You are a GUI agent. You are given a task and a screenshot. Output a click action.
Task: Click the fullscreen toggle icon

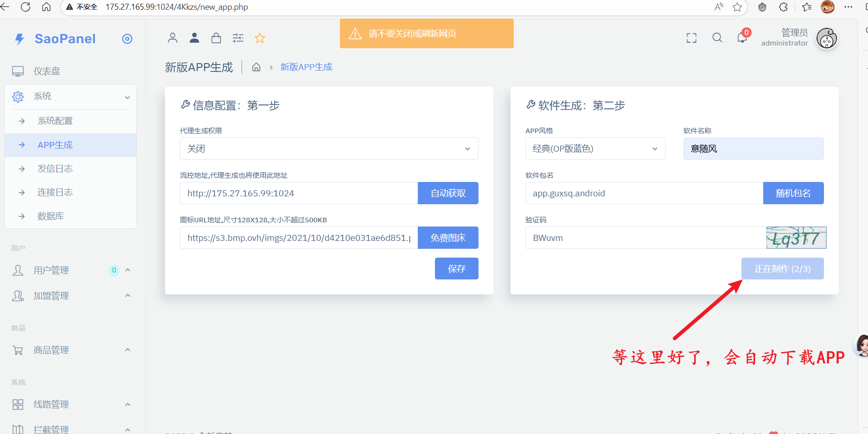691,38
